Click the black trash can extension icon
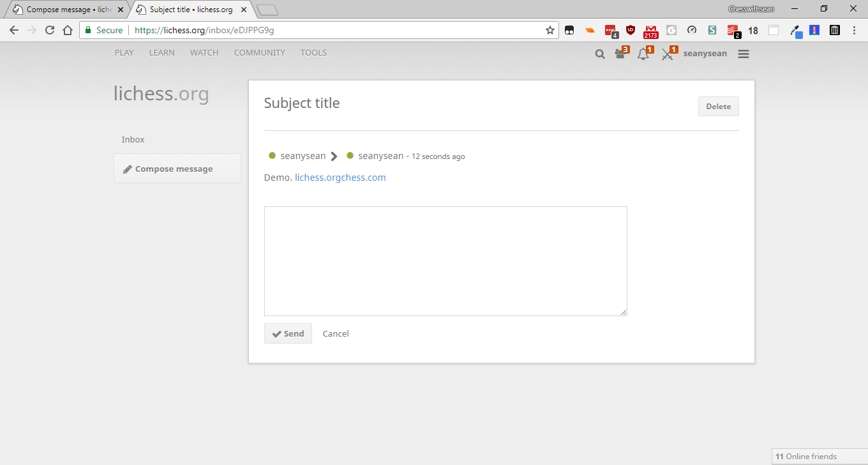The width and height of the screenshot is (868, 465). pos(835,30)
